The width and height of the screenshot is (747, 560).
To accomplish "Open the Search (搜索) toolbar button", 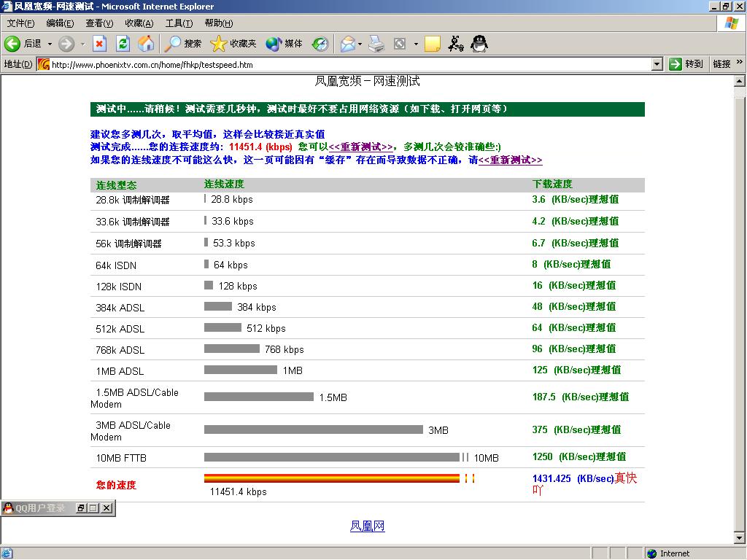I will 183,44.
